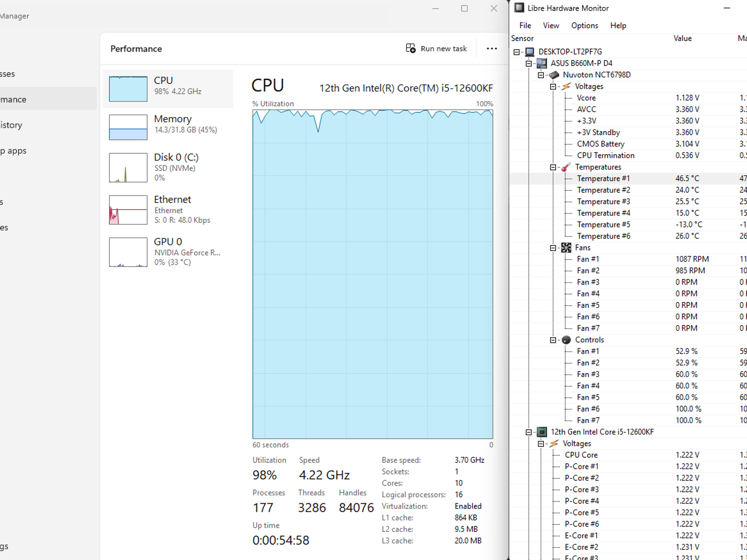Screen dimensions: 747x560
Task: Click the up time 0:00:54:58 value
Action: point(281,540)
